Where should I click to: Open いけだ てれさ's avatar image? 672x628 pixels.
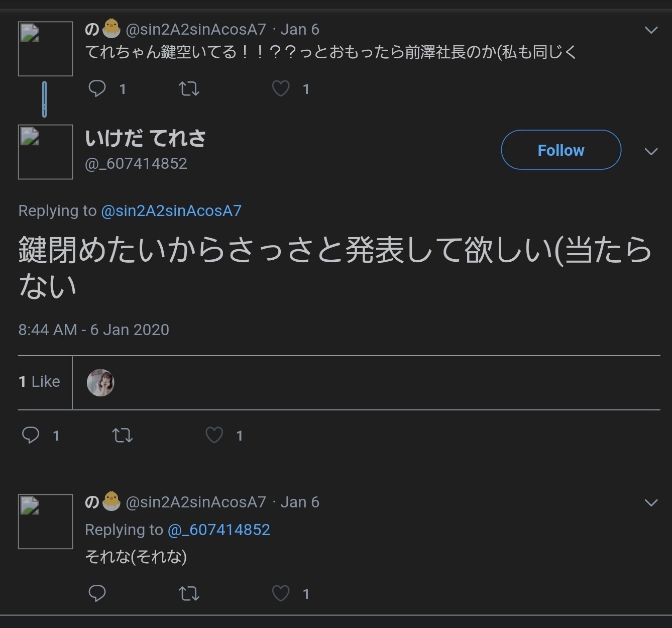pos(46,152)
